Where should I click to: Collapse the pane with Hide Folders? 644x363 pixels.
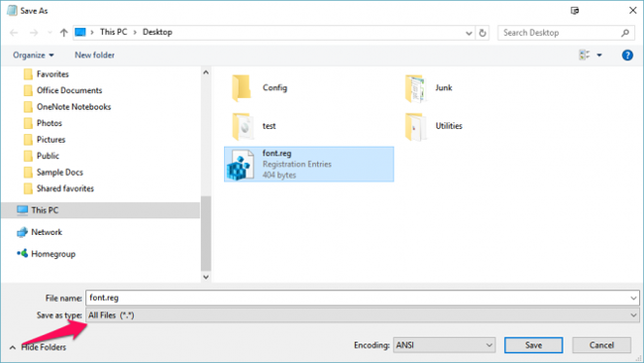point(38,347)
